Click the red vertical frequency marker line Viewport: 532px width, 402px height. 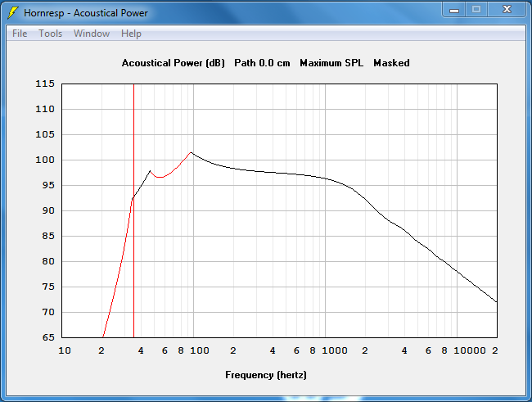pos(133,210)
